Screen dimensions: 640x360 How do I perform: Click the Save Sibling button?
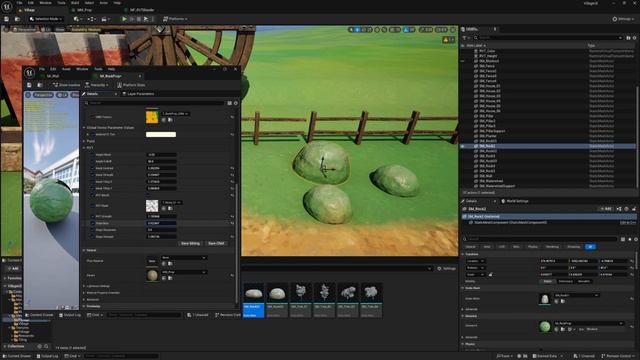(x=190, y=243)
